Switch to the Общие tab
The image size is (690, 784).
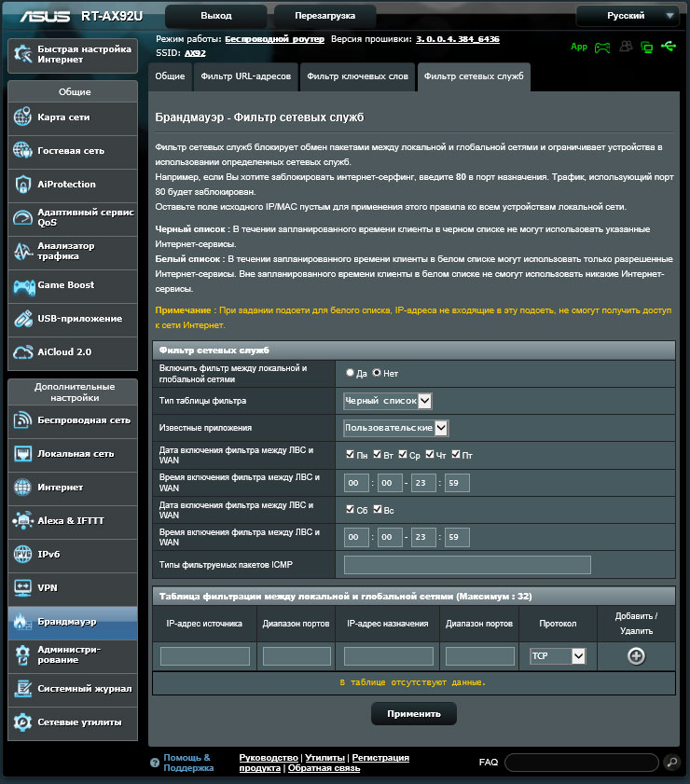tap(170, 76)
